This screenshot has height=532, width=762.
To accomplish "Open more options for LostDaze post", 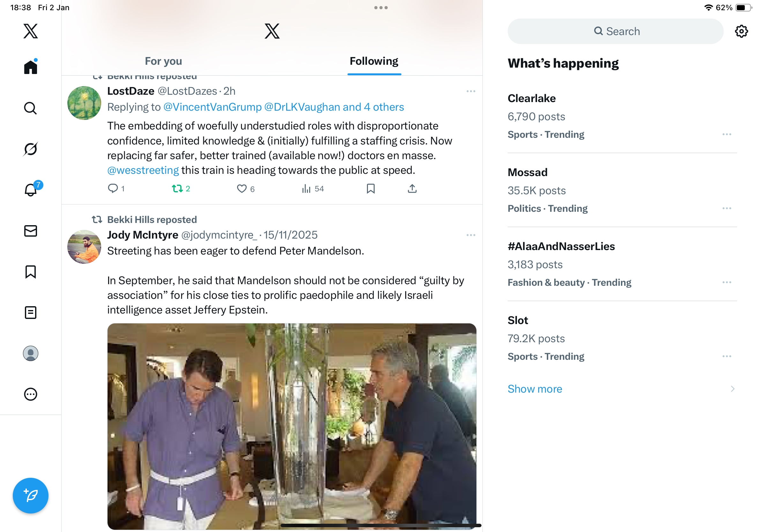I will tap(471, 91).
